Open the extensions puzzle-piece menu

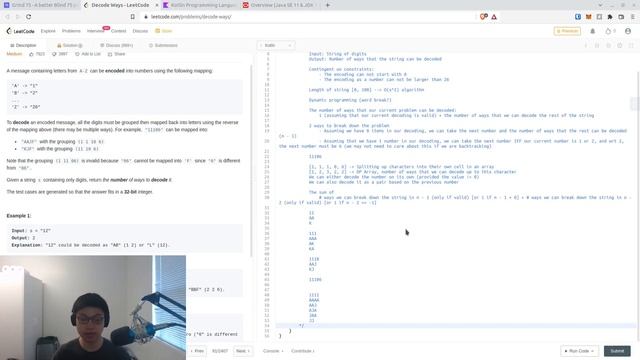(x=610, y=17)
